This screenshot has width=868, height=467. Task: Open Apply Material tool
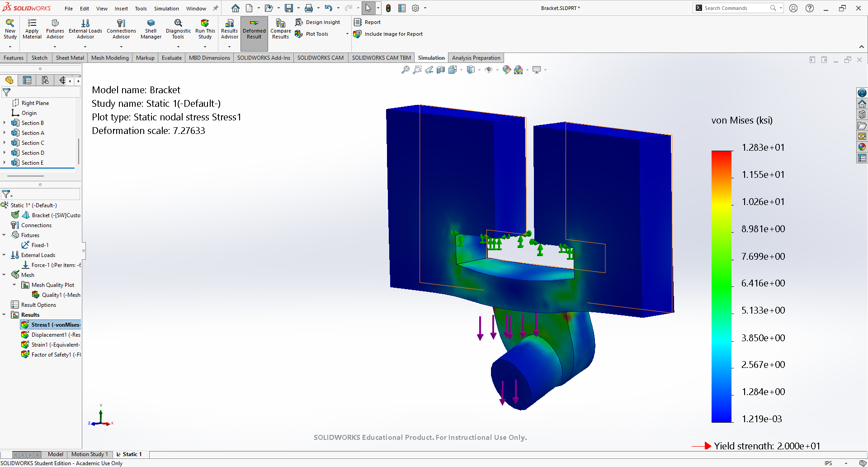[x=32, y=29]
